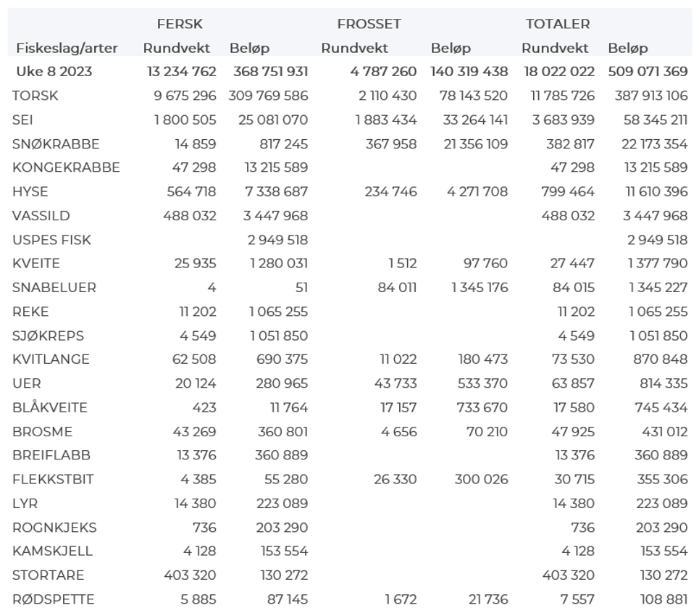Image resolution: width=699 pixels, height=616 pixels.
Task: Select the BLÅKVEITE species name
Action: (49, 407)
